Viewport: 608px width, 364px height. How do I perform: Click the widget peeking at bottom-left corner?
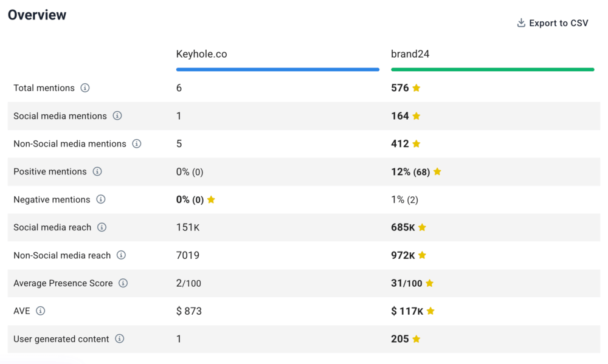[36, 361]
